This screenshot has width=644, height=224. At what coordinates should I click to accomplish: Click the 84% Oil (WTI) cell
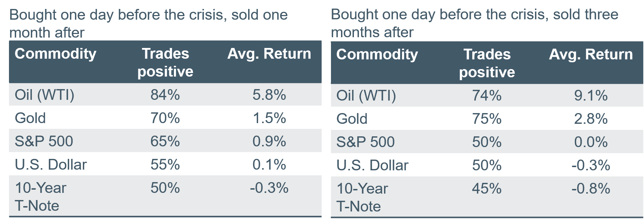165,95
